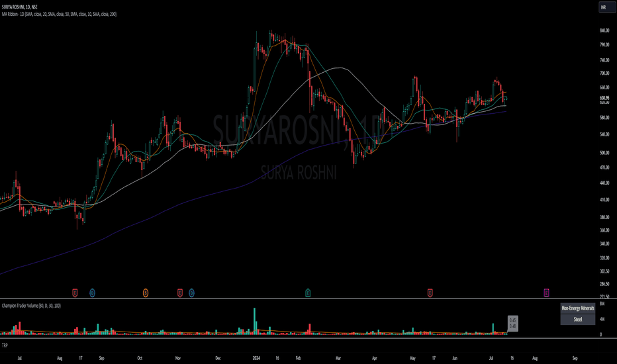Click the SURYA ROSHNI symbol title
This screenshot has height=364, width=617.
coord(20,7)
